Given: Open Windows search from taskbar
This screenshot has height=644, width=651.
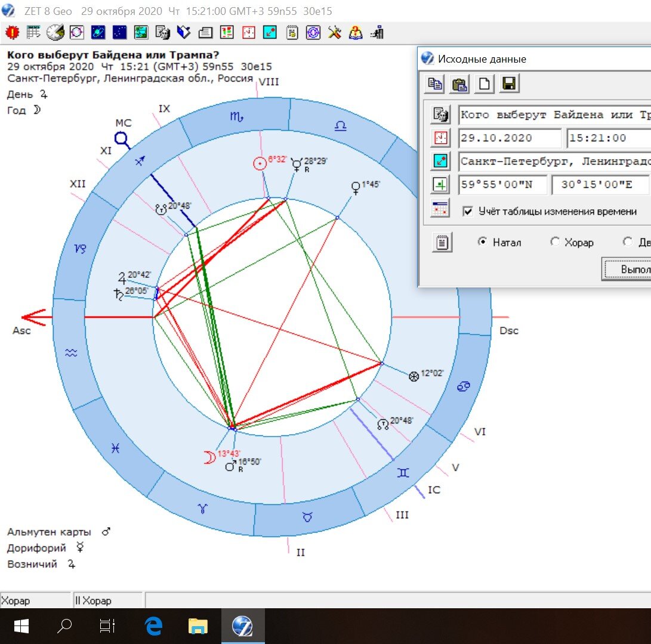Looking at the screenshot, I should (x=64, y=626).
